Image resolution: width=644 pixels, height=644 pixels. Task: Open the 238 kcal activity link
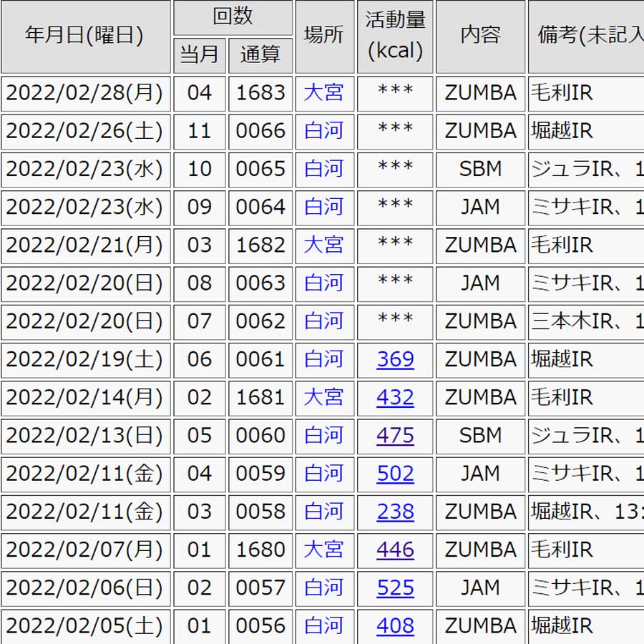[x=395, y=512]
